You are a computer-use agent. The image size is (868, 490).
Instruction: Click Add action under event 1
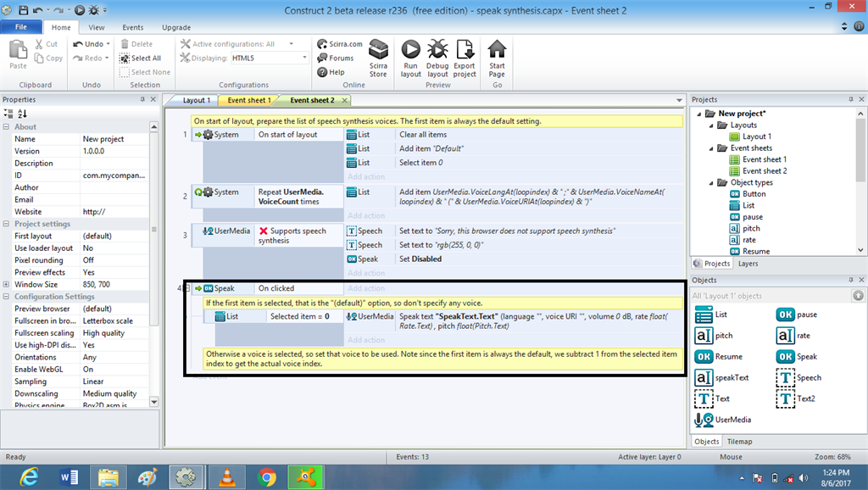366,176
